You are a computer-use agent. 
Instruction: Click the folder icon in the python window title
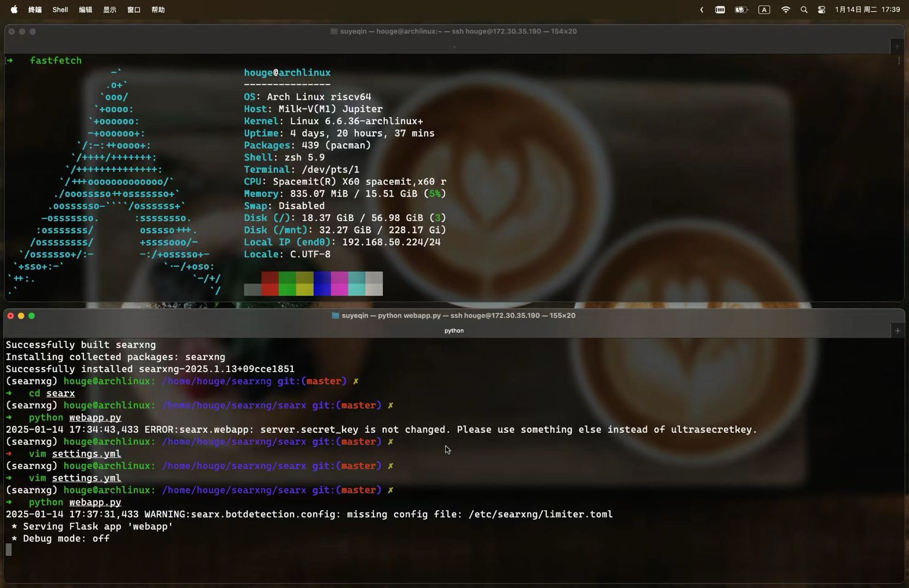pyautogui.click(x=335, y=315)
